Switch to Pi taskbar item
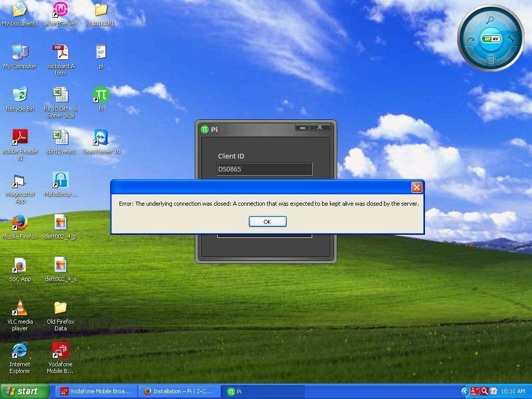 (x=263, y=391)
